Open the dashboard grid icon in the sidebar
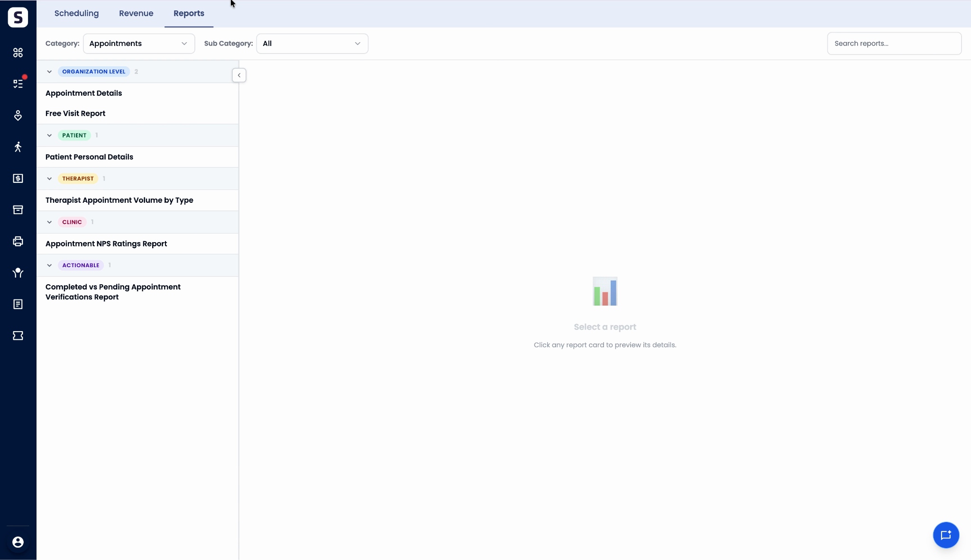 (x=18, y=53)
